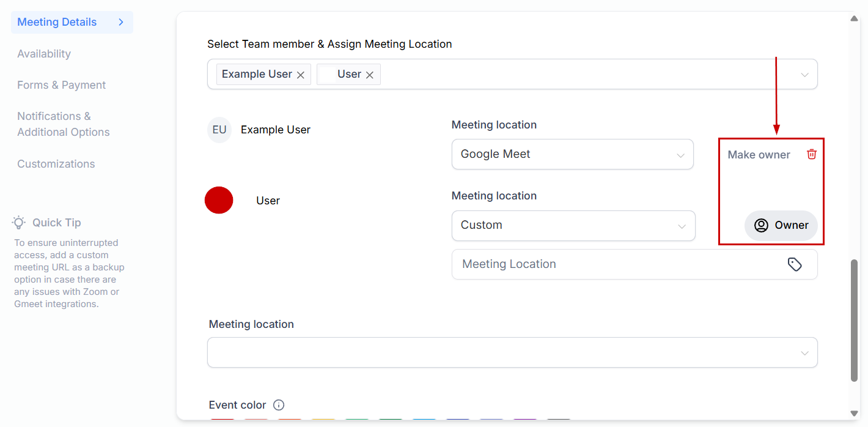868x427 pixels.
Task: Click the Quick Tip heading
Action: (x=57, y=223)
